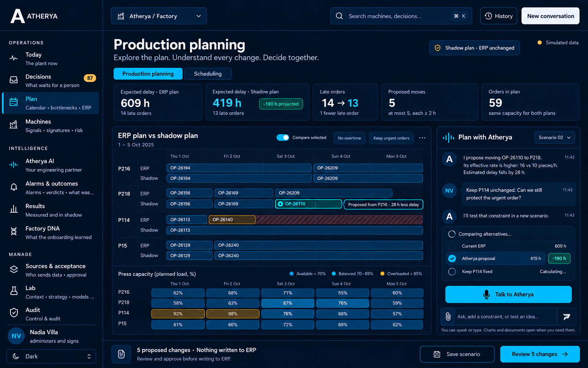The width and height of the screenshot is (588, 368).
Task: Open the Machines factory icon
Action: coord(14,125)
